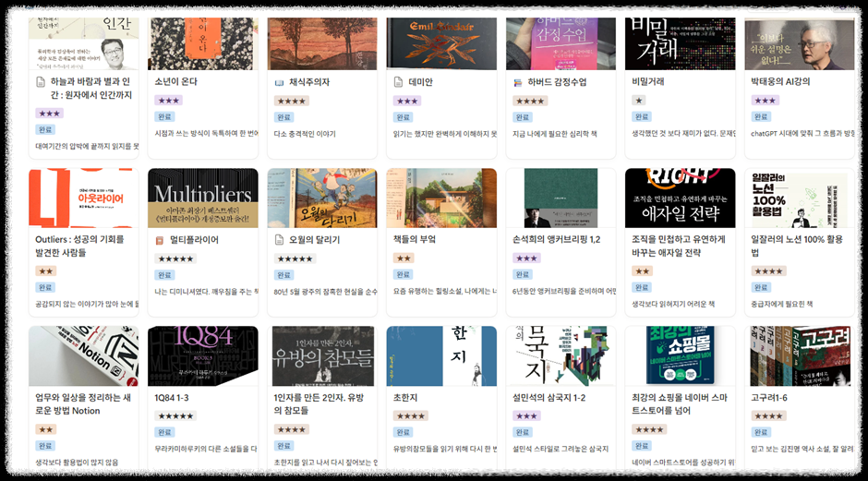
Task: Click the page icon beside 하늘과 바람과 별과 인간
Action: click(41, 82)
